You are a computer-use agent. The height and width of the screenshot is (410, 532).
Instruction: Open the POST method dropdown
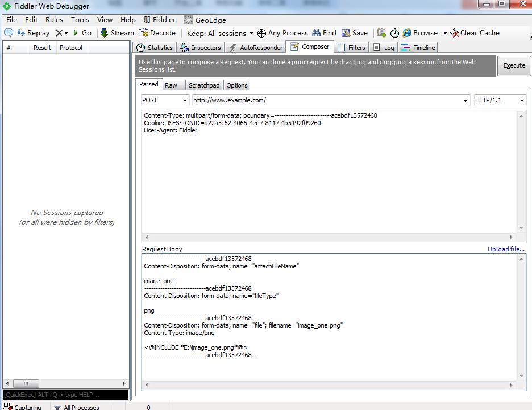point(165,100)
